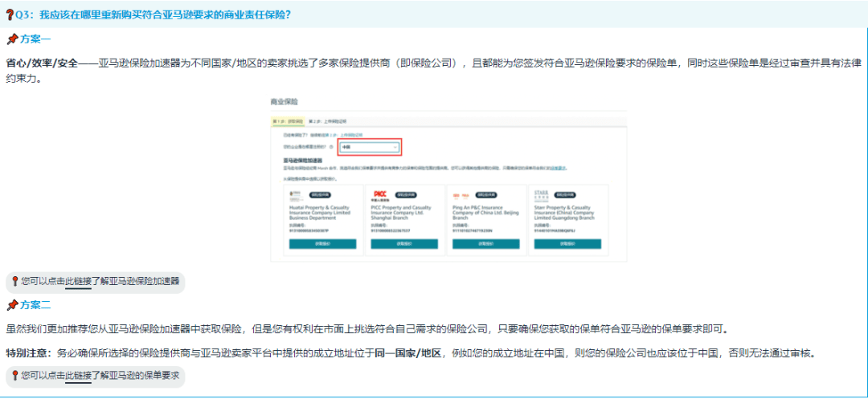Click the info icon next to registration country question
Image resolution: width=868 pixels, height=399 pixels.
pos(331,147)
